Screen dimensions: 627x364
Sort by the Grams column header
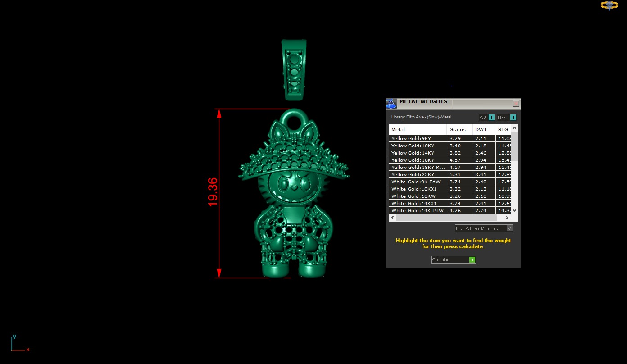click(459, 129)
